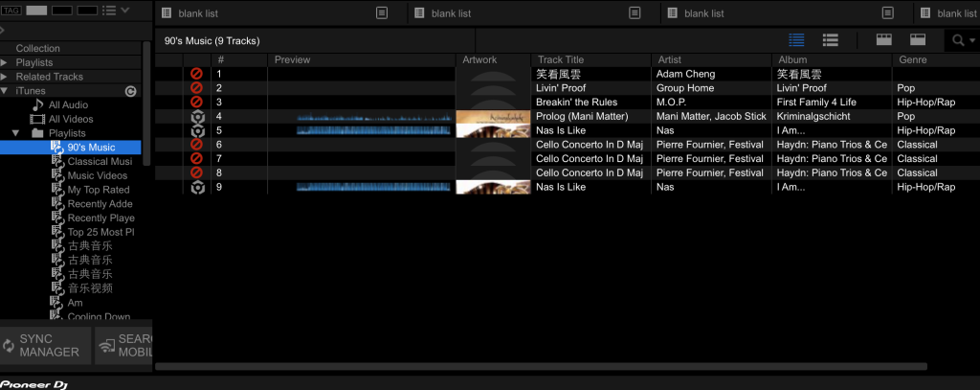Switch to the track list view icon
The height and width of the screenshot is (390, 980).
[796, 40]
